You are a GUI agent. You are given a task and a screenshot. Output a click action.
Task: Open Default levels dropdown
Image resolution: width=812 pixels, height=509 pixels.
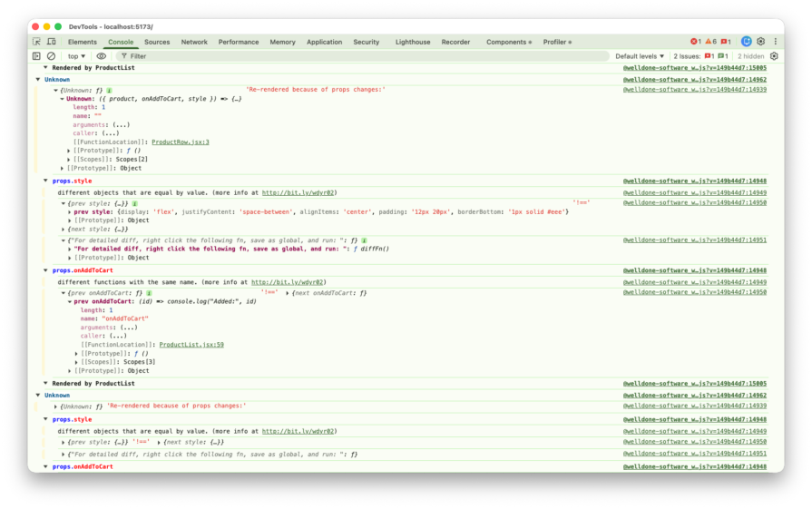(640, 56)
